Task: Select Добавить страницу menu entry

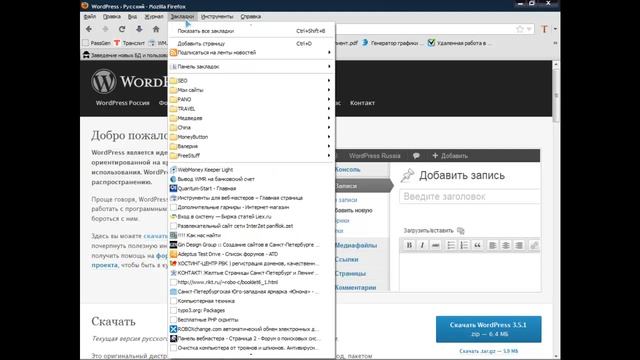Action: tap(251, 43)
